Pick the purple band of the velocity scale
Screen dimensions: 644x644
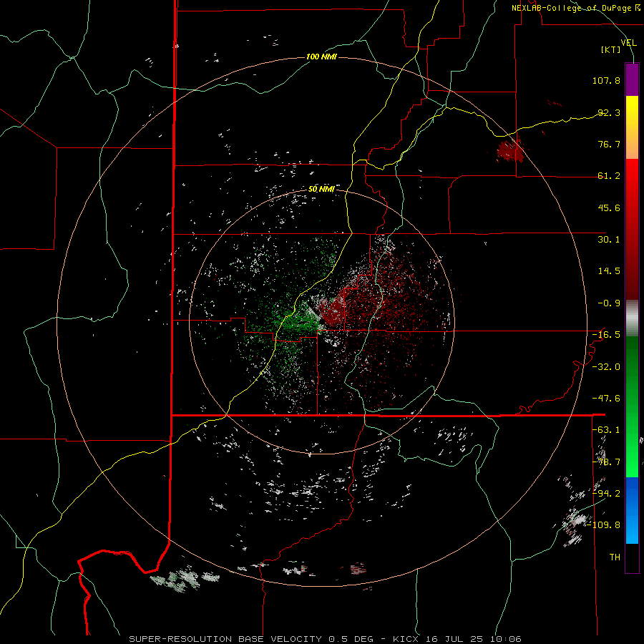tap(632, 79)
